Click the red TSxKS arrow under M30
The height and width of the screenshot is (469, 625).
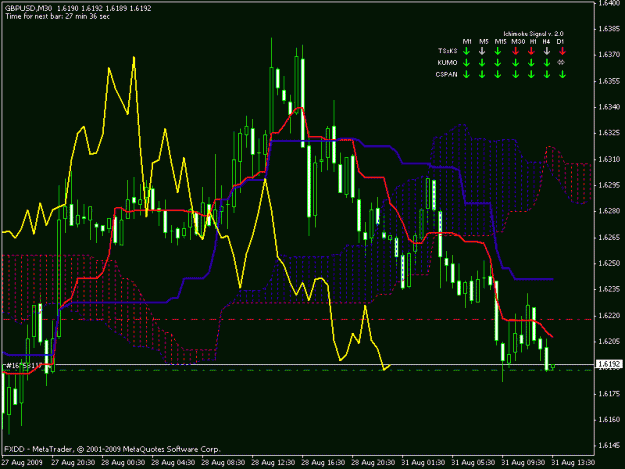(515, 51)
